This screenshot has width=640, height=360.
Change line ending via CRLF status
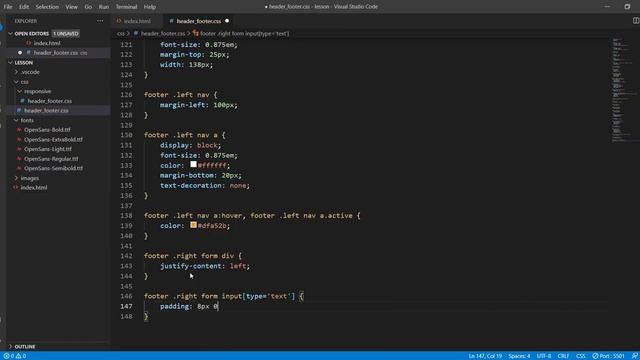[563, 356]
